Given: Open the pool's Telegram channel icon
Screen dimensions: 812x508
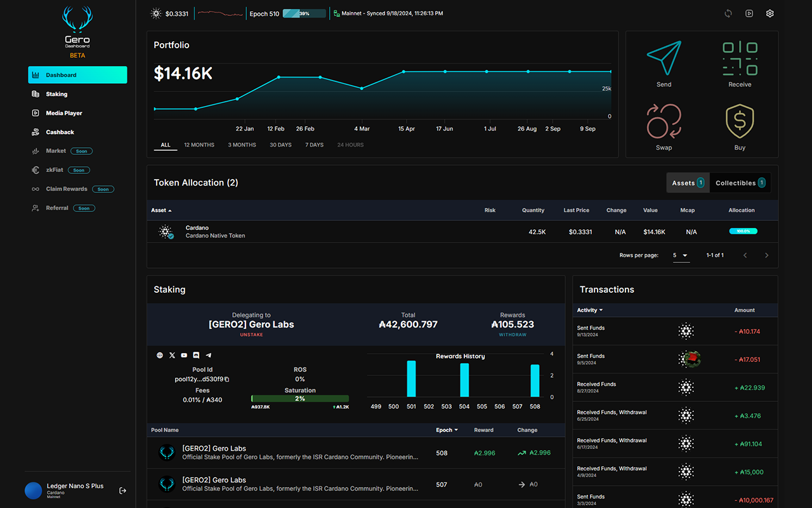Looking at the screenshot, I should point(208,355).
